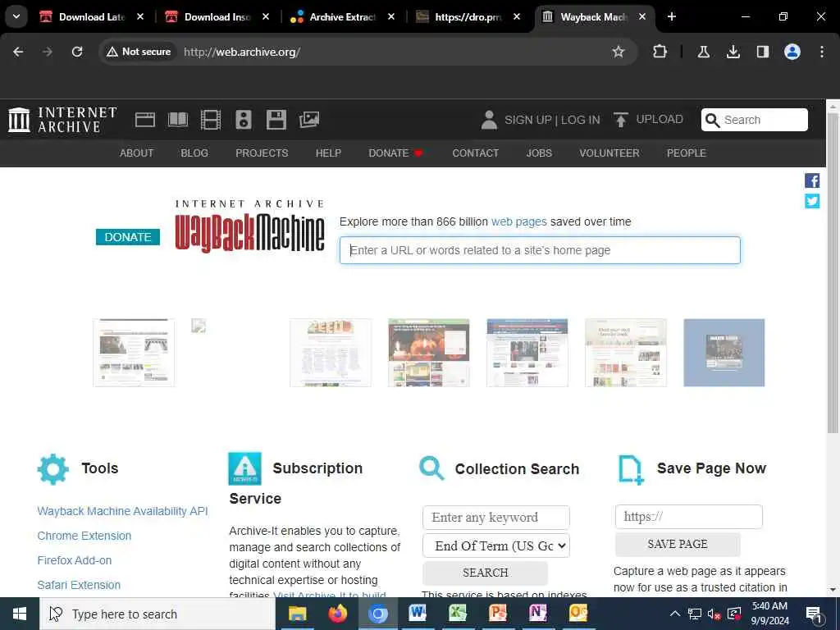This screenshot has width=840, height=630.
Task: Open the DONATE menu item with heart
Action: click(x=396, y=153)
